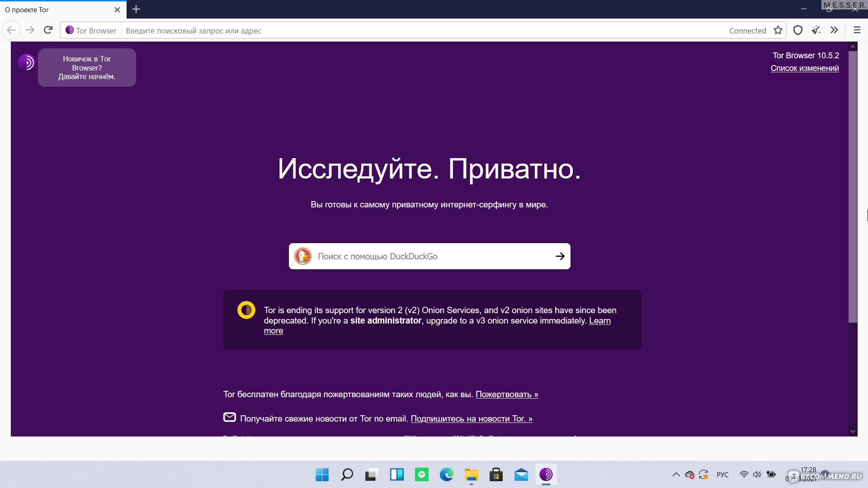
Task: Click the Tor shield security icon
Action: [x=798, y=30]
